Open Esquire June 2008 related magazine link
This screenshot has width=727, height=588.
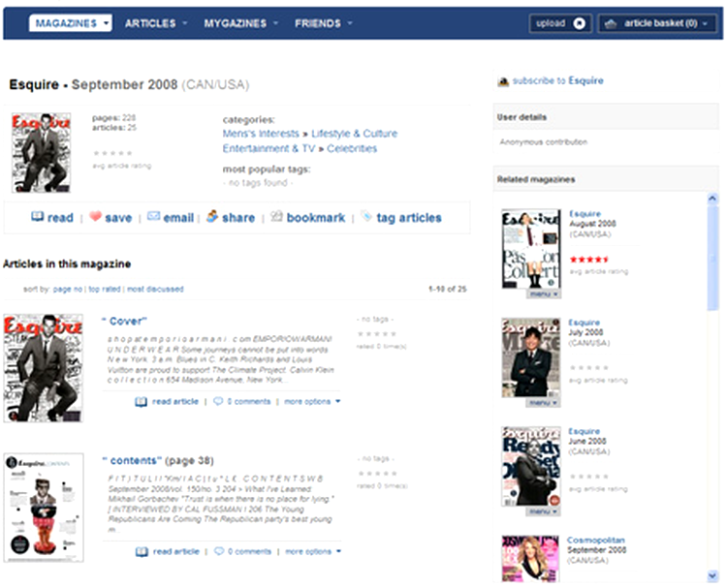pos(585,431)
